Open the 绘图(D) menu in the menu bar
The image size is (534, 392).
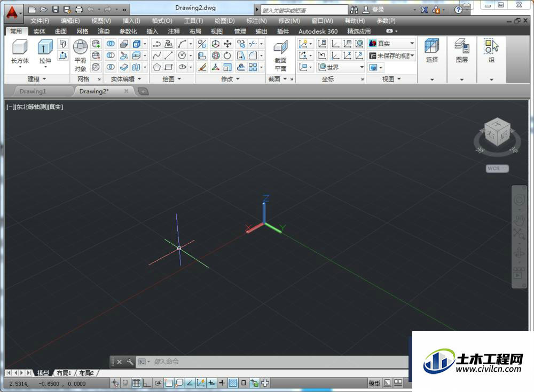click(224, 21)
